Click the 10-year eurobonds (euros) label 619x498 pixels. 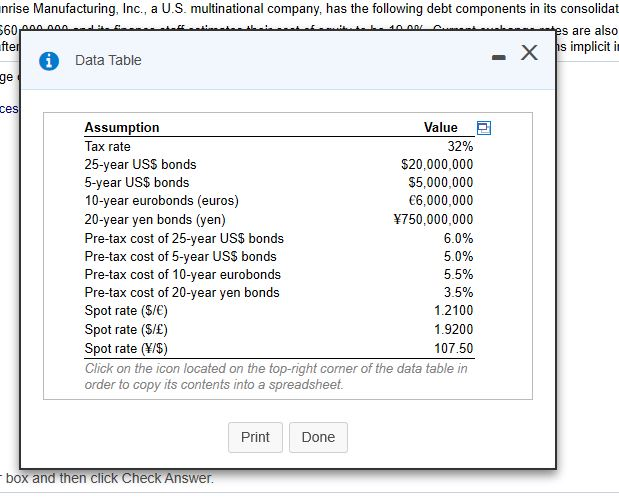pos(161,201)
